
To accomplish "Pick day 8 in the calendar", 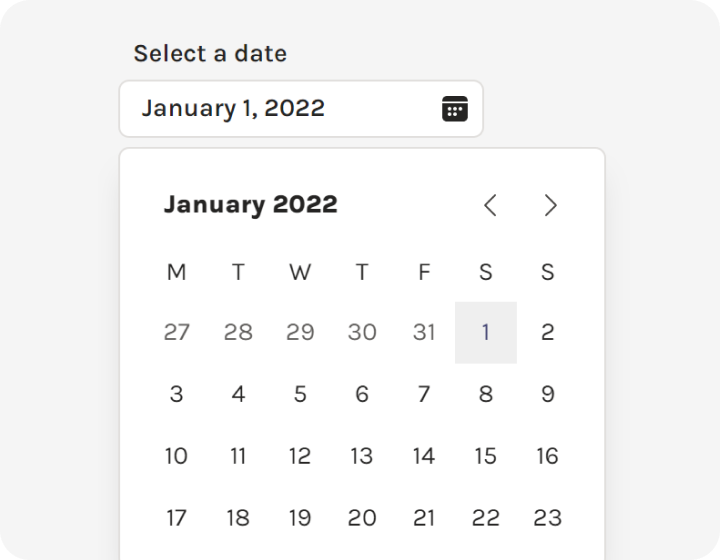I will 486,394.
